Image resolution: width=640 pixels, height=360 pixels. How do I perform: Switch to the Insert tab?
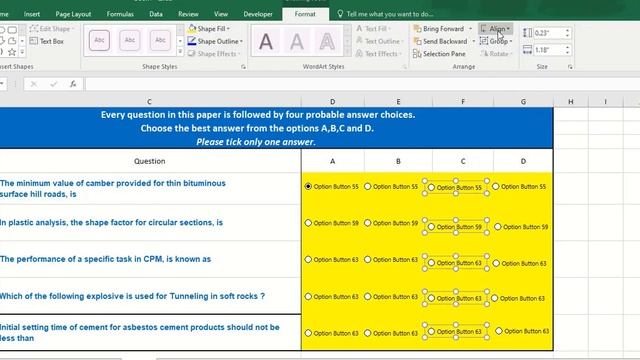click(x=31, y=14)
